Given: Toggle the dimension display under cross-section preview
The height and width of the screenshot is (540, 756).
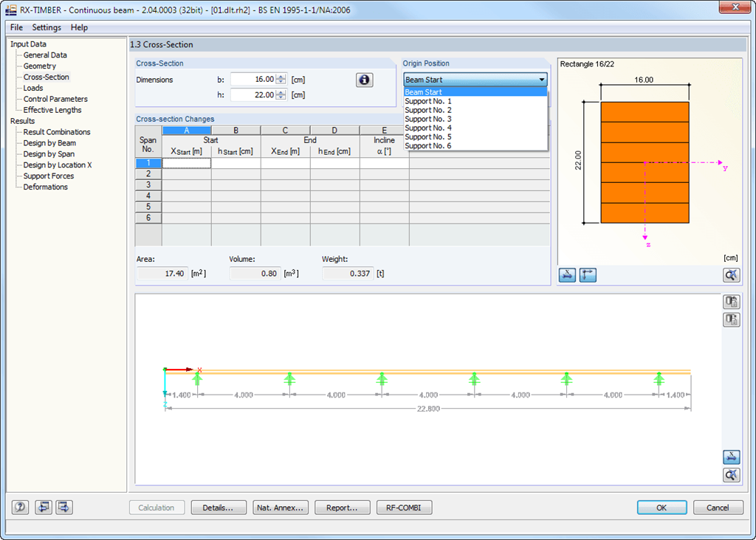Looking at the screenshot, I should [x=567, y=275].
